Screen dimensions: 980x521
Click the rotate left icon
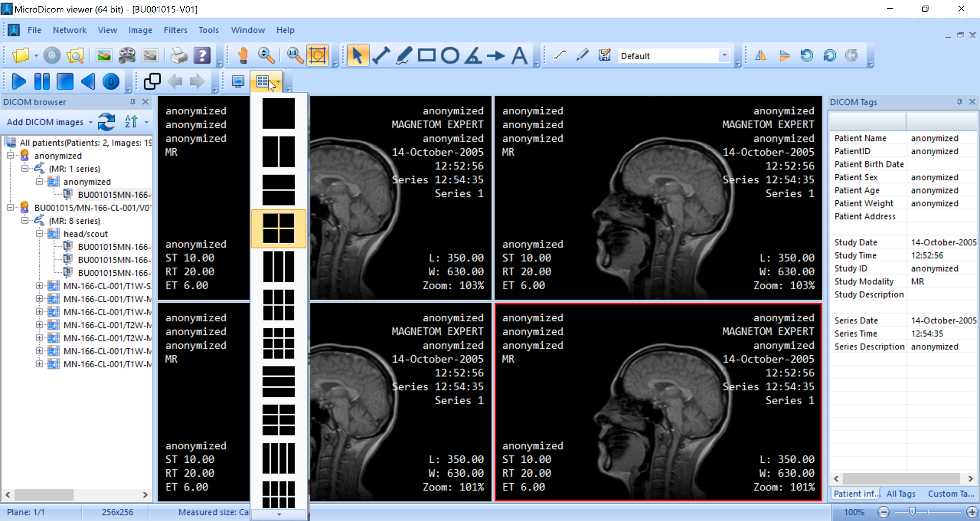806,55
